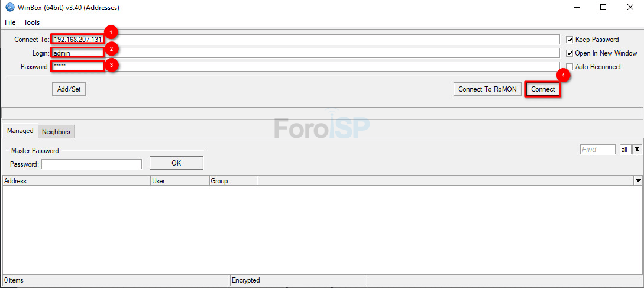Image resolution: width=644 pixels, height=288 pixels.
Task: Sort list by Address column header
Action: pos(76,181)
